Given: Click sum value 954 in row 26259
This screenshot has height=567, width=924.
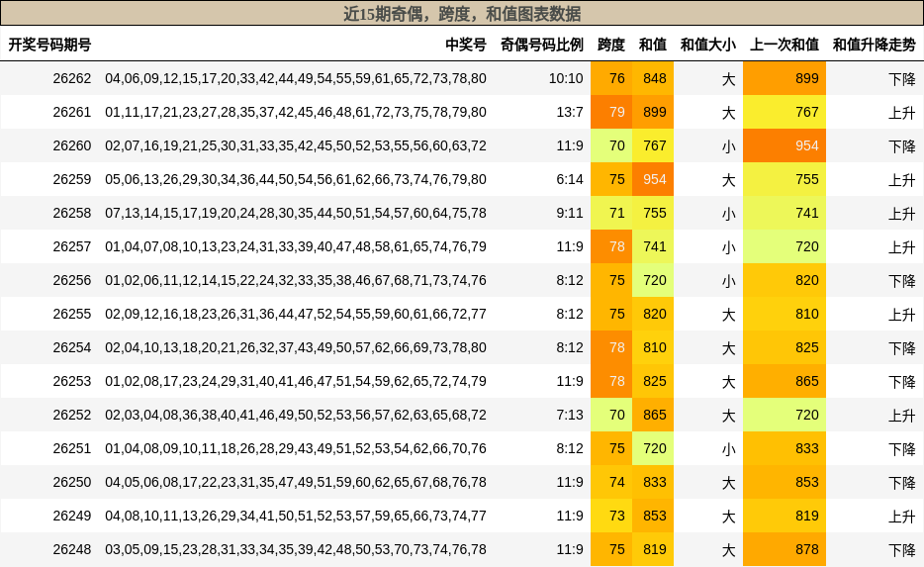Looking at the screenshot, I should point(653,179).
